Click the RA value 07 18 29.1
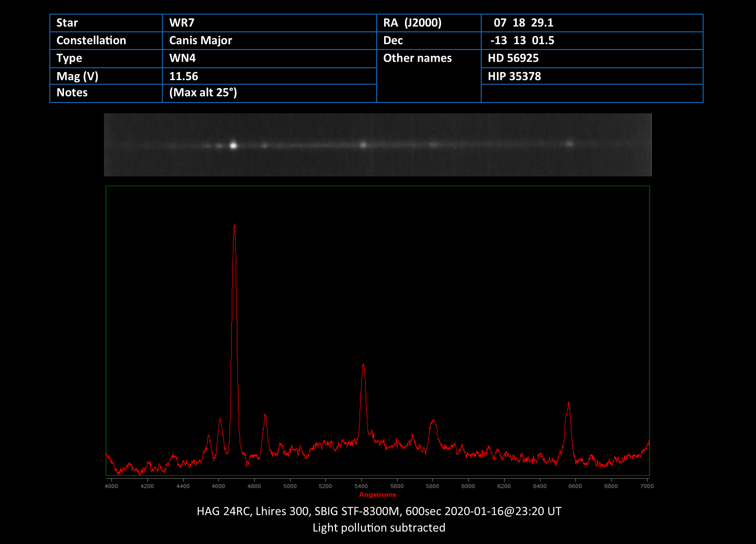This screenshot has height=544, width=756. (x=523, y=23)
